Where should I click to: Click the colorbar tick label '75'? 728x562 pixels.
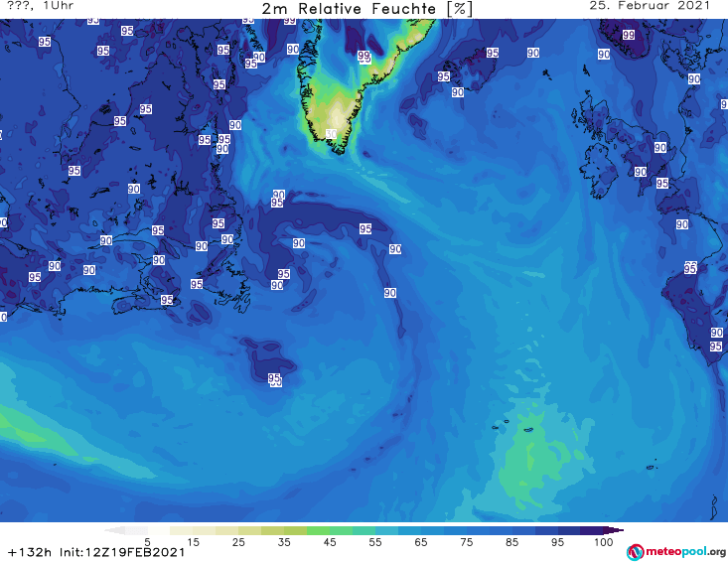(467, 542)
